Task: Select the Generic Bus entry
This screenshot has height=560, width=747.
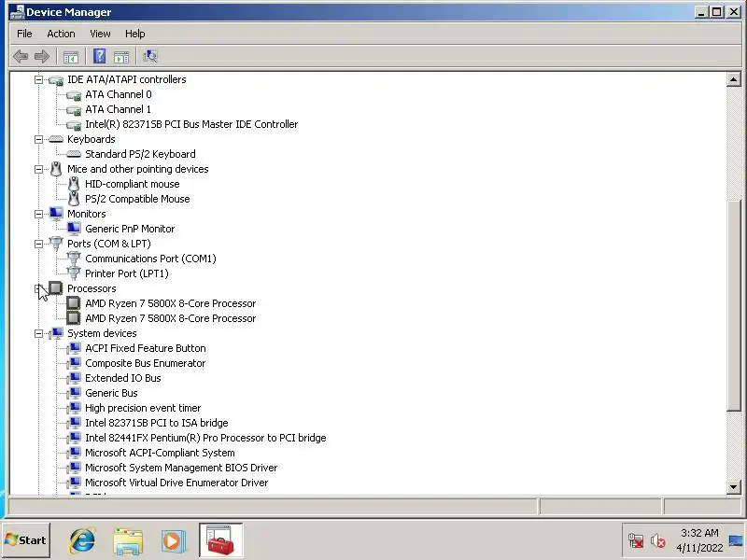Action: 111,393
